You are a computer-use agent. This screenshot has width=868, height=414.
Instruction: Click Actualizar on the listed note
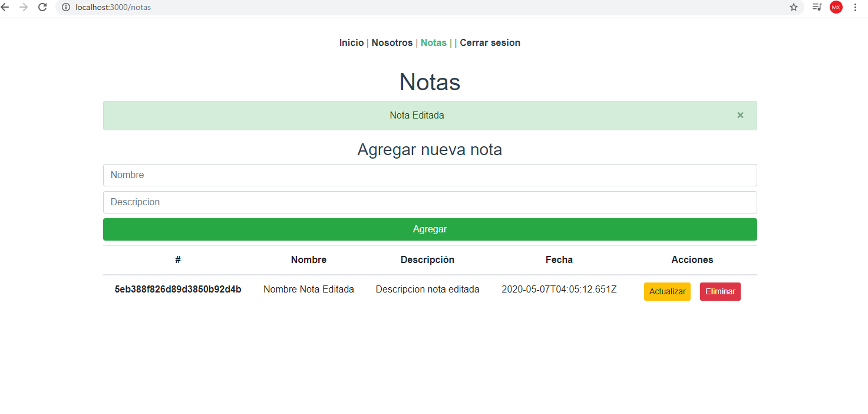coord(667,291)
